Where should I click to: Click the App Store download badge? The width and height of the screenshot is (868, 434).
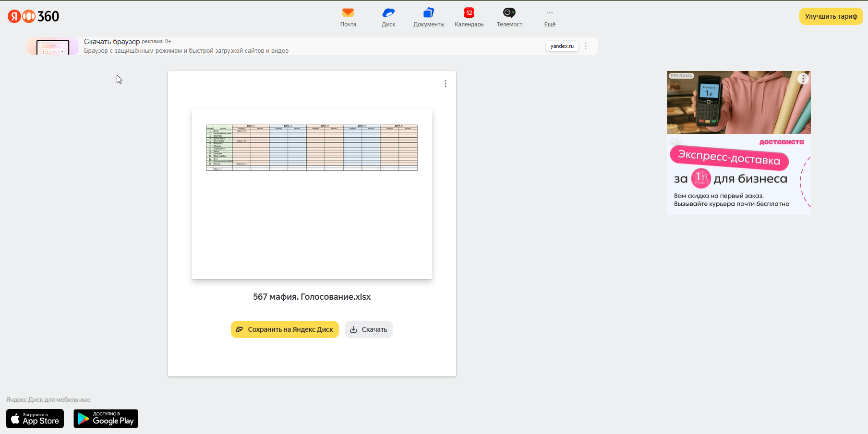[35, 419]
